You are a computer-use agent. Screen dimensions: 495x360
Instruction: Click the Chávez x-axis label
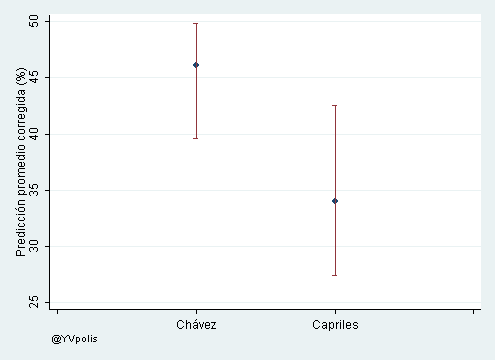point(196,325)
